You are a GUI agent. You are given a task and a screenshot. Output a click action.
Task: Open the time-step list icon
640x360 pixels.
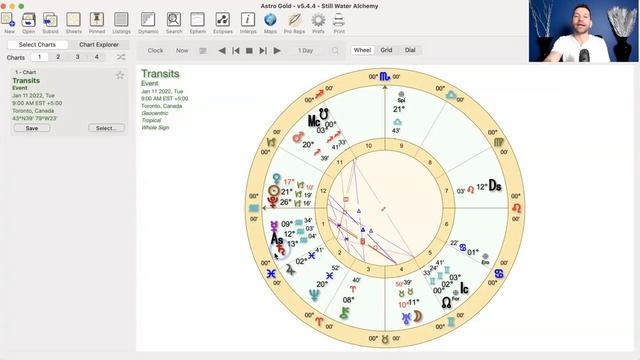point(203,51)
